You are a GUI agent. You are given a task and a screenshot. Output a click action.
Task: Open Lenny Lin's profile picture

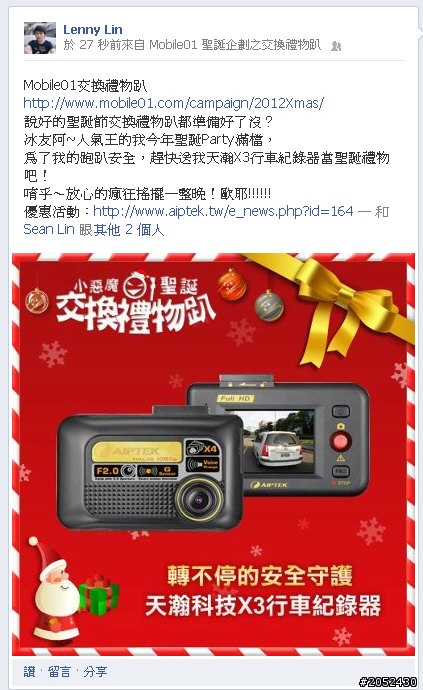40,38
